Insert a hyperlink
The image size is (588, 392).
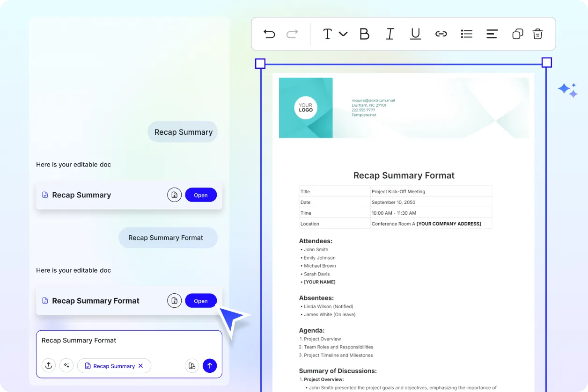[x=441, y=34]
